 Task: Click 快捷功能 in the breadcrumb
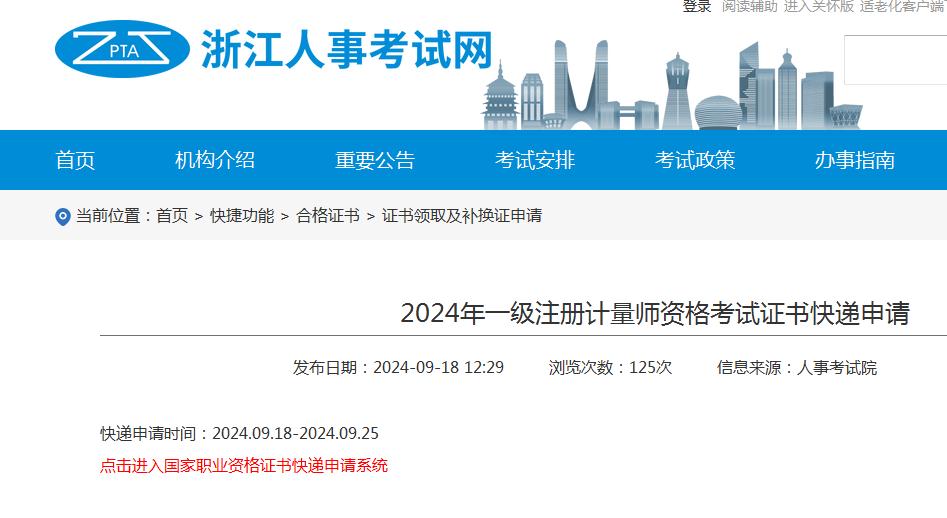242,216
